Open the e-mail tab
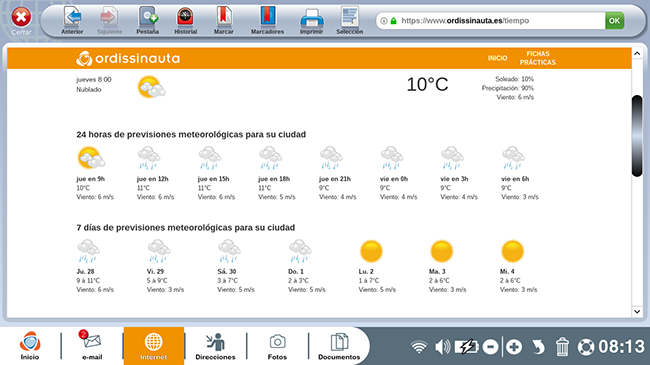 coord(92,346)
